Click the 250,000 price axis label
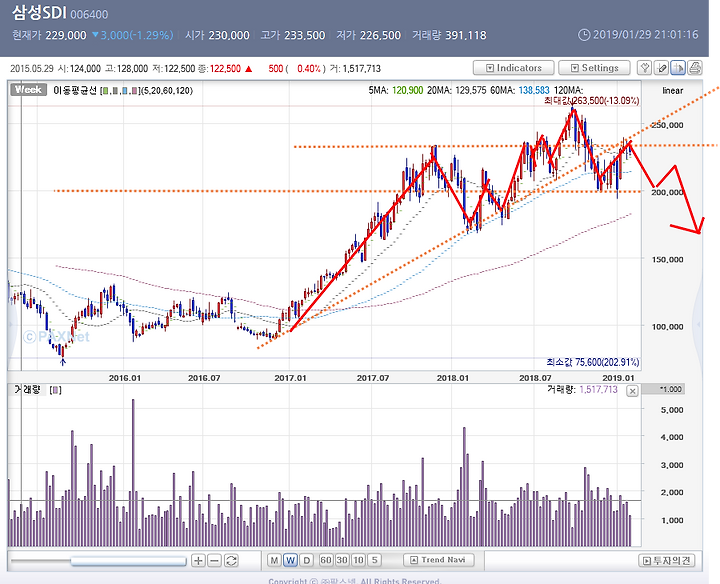This screenshot has width=720, height=584. (667, 125)
